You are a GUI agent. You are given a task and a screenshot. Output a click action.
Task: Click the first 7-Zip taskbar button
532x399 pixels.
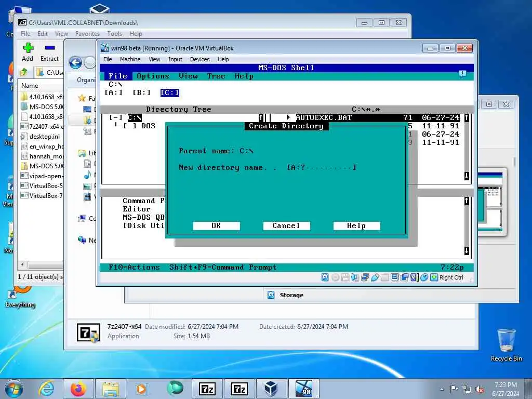pos(207,389)
